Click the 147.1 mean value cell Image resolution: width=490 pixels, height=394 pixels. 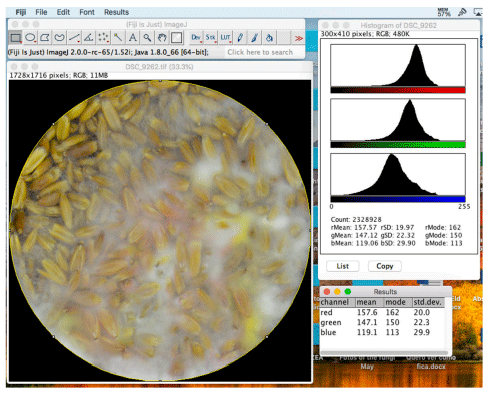point(367,322)
